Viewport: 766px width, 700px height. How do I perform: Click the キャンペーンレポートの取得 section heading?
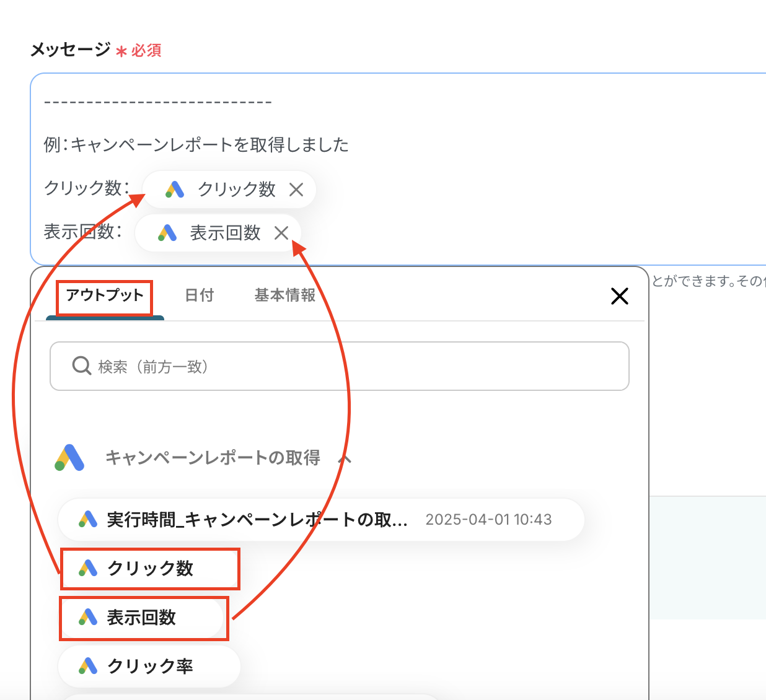(x=213, y=458)
